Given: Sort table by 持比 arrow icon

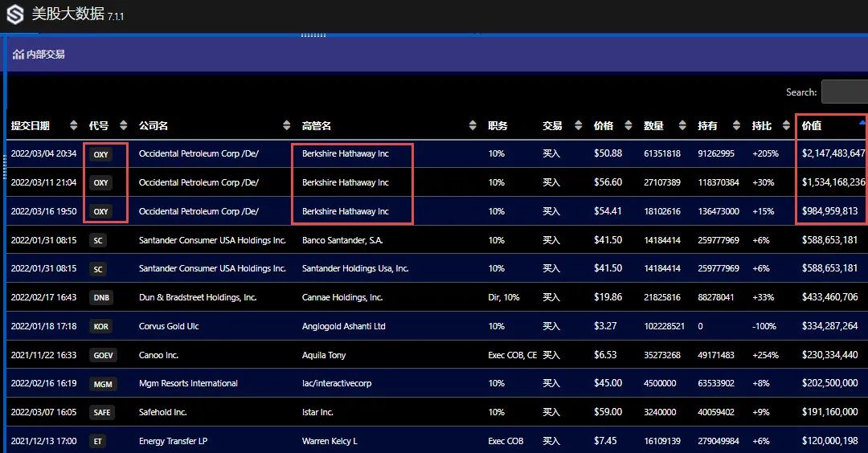Looking at the screenshot, I should point(785,125).
